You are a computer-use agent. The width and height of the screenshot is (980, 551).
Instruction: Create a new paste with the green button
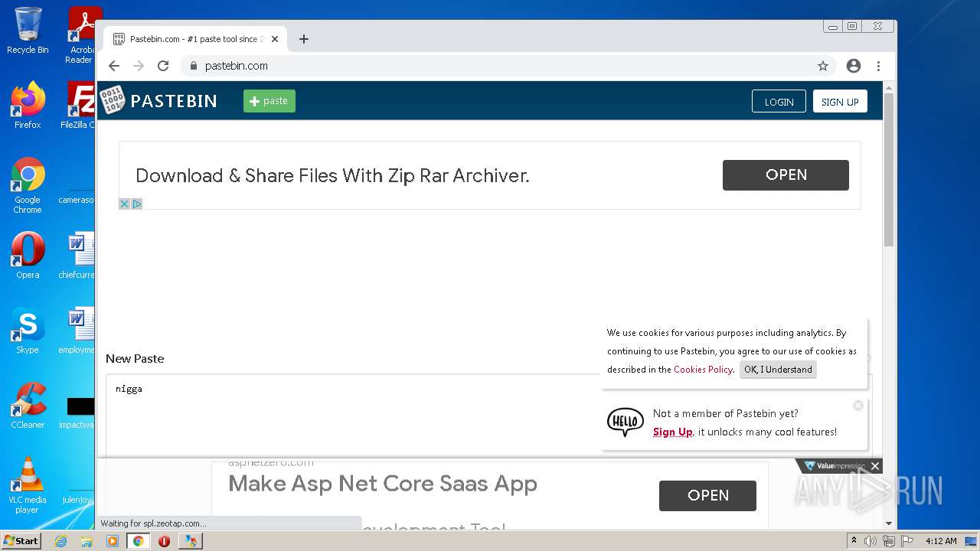(x=269, y=101)
